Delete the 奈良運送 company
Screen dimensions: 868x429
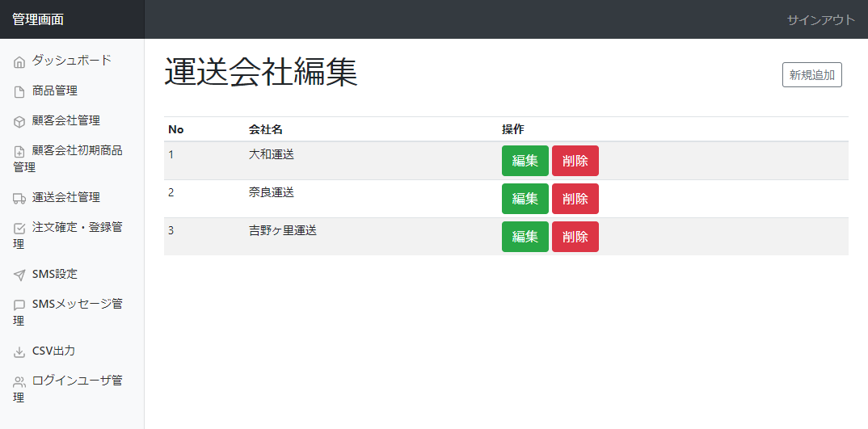tap(575, 199)
